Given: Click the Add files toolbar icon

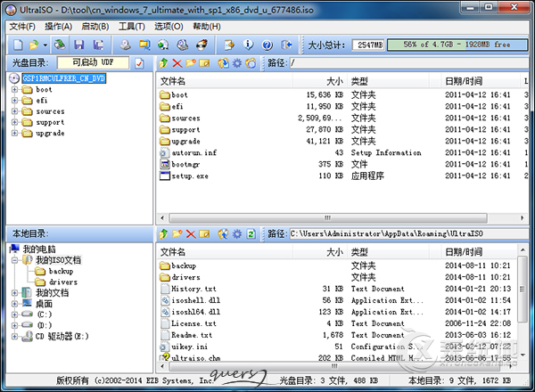Looking at the screenshot, I should pyautogui.click(x=229, y=45).
